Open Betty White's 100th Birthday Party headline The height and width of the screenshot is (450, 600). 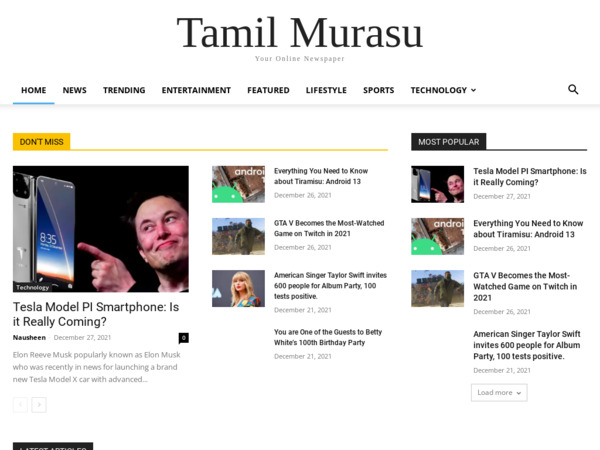pos(328,337)
